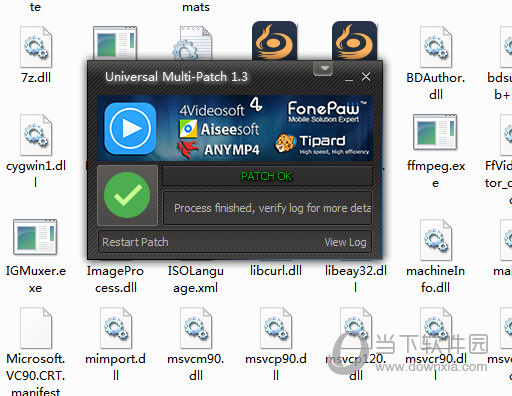The image size is (512, 396).
Task: Click the PATCH OK status bar
Action: tap(267, 176)
